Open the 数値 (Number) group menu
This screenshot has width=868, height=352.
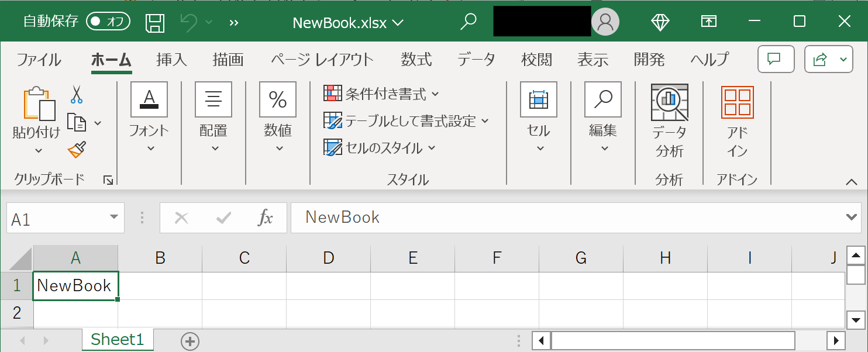(x=278, y=117)
